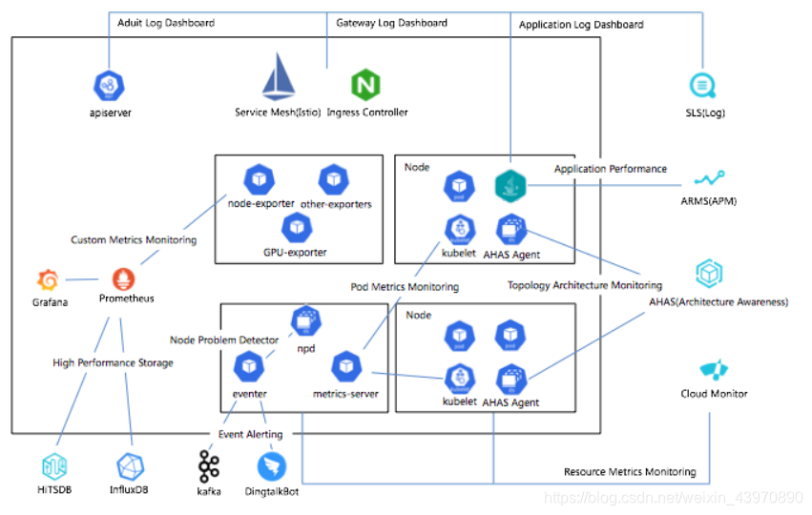Select the GPU-exporter hexagon icon
812x515 pixels.
297,227
